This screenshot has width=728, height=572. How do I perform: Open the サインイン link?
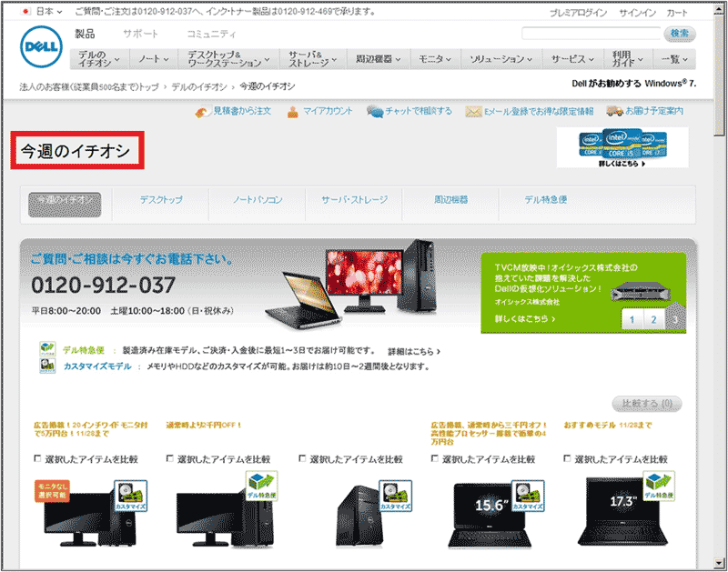(x=638, y=13)
